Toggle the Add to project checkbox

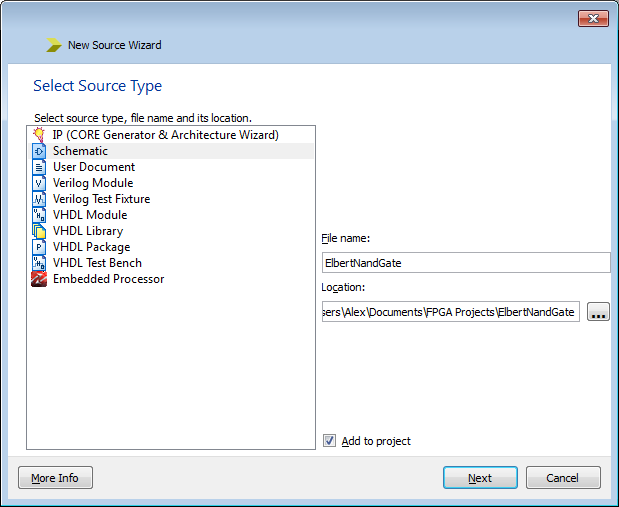[x=330, y=441]
